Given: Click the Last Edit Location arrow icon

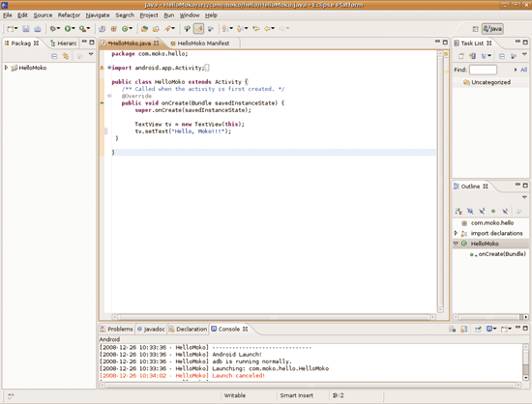Looking at the screenshot, I should point(256,29).
